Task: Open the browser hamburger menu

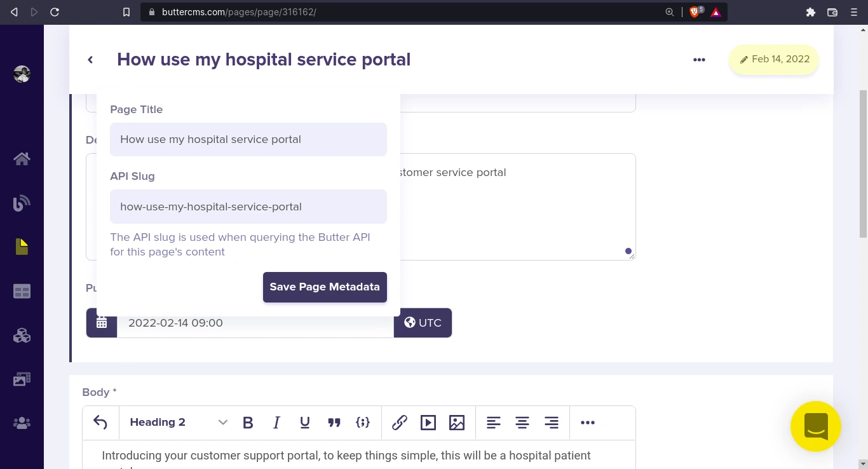Action: [x=854, y=12]
